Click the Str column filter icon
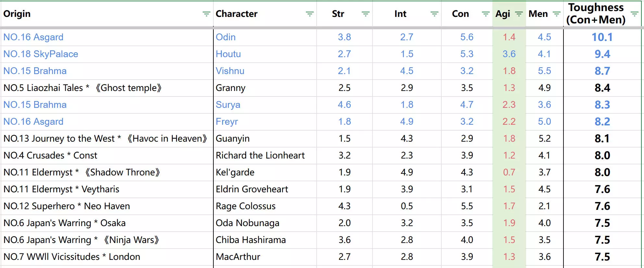Viewport: 644px width, 268px height. tap(365, 14)
